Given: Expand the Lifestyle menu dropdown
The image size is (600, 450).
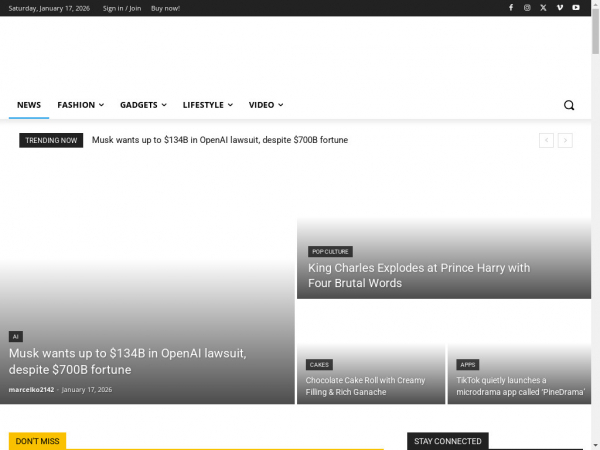Looking at the screenshot, I should click(x=207, y=105).
